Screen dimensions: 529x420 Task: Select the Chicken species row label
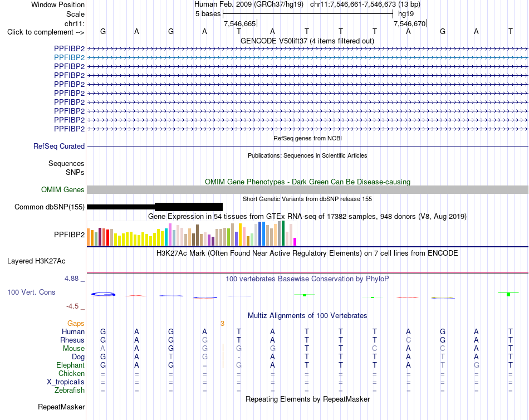point(71,373)
